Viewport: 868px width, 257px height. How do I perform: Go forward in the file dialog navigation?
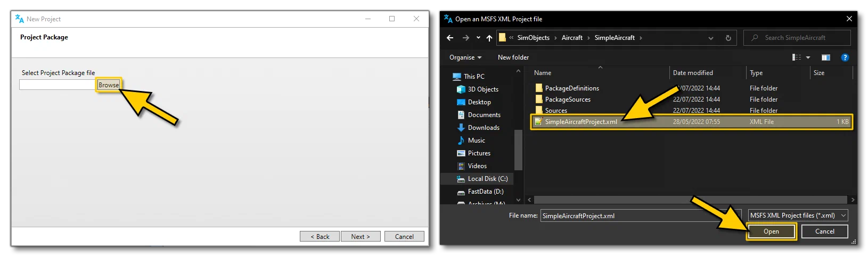coord(466,38)
